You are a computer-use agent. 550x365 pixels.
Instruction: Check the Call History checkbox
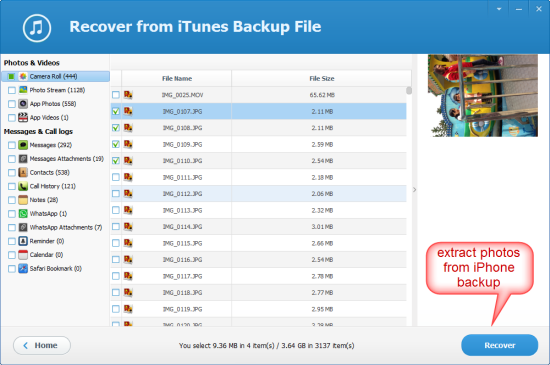[12, 186]
